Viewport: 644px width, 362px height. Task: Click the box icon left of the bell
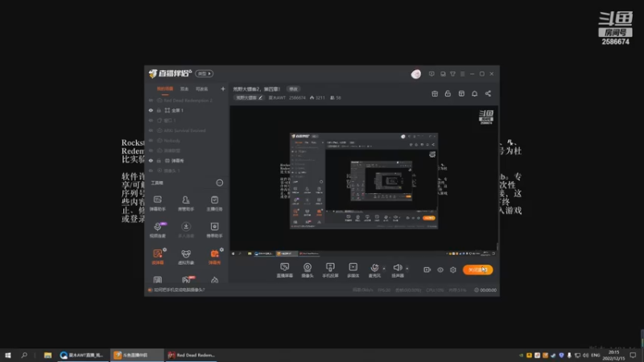pyautogui.click(x=461, y=93)
